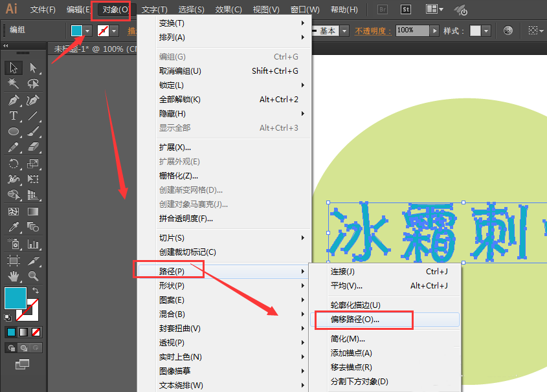
Task: Select the Paintbrush tool
Action: pyautogui.click(x=33, y=131)
